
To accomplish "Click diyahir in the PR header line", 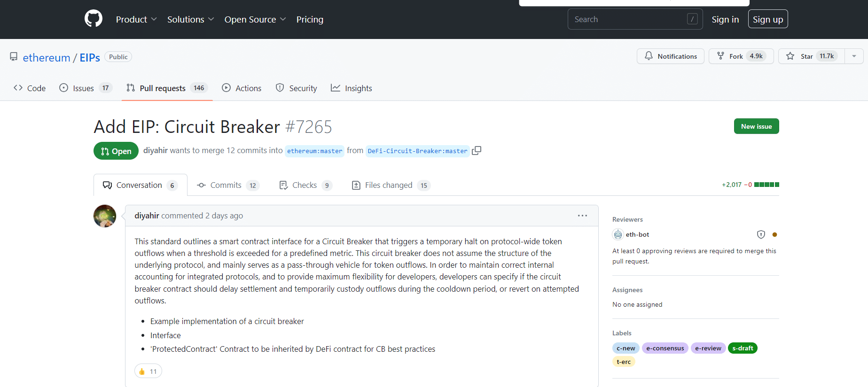I will click(x=156, y=150).
